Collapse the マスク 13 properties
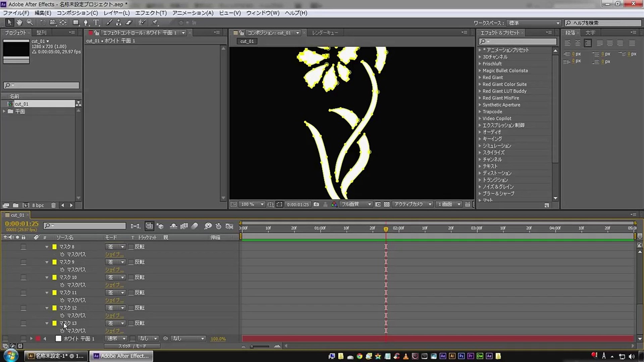The width and height of the screenshot is (644, 362). (x=47, y=323)
